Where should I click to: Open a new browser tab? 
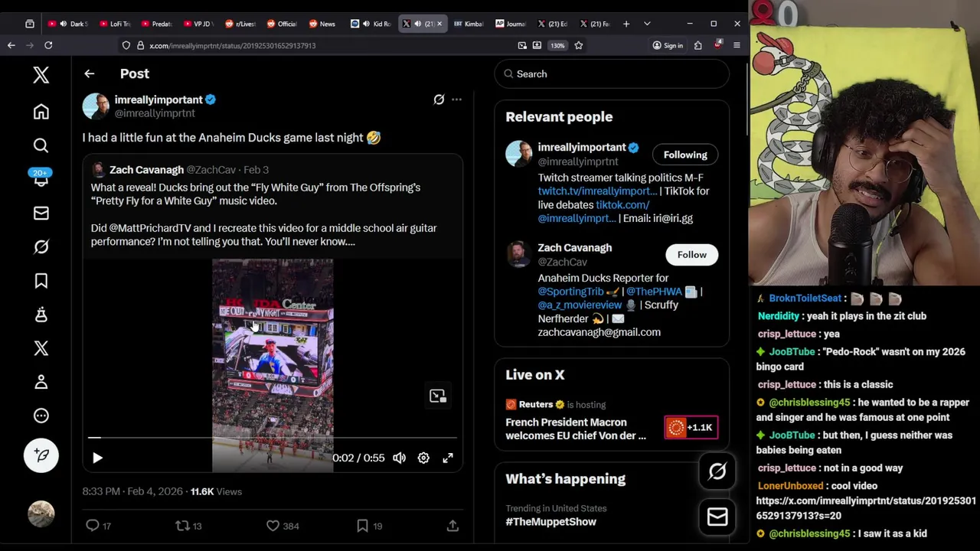pyautogui.click(x=626, y=24)
